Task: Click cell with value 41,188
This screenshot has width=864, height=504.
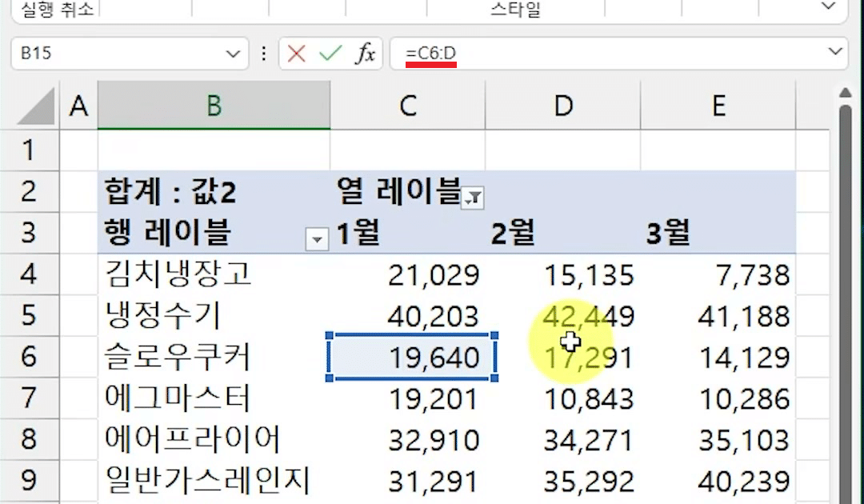Action: (718, 315)
